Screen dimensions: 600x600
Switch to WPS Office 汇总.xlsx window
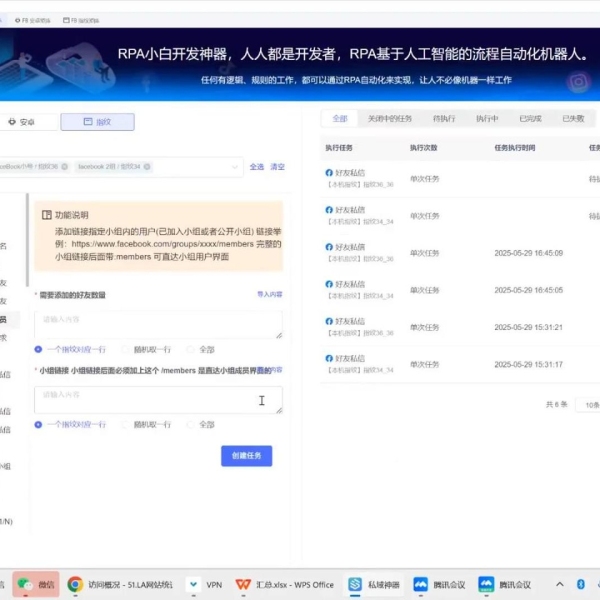coord(285,584)
